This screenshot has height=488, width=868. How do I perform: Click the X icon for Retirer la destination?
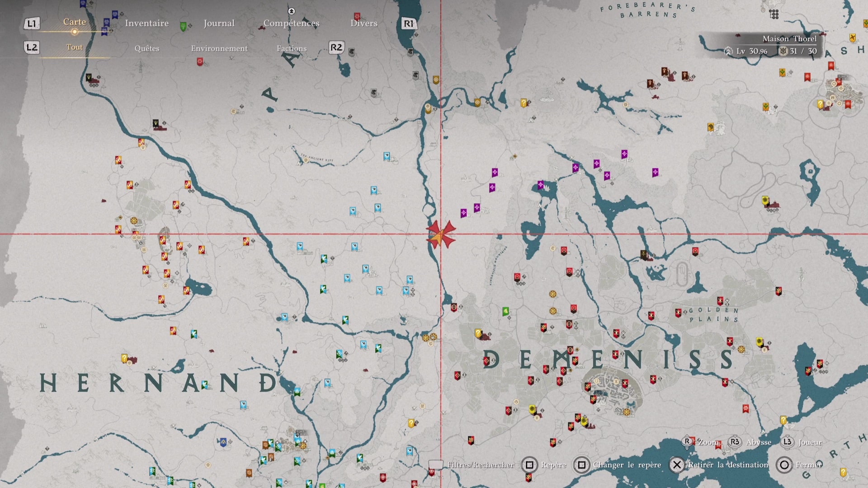(x=677, y=465)
